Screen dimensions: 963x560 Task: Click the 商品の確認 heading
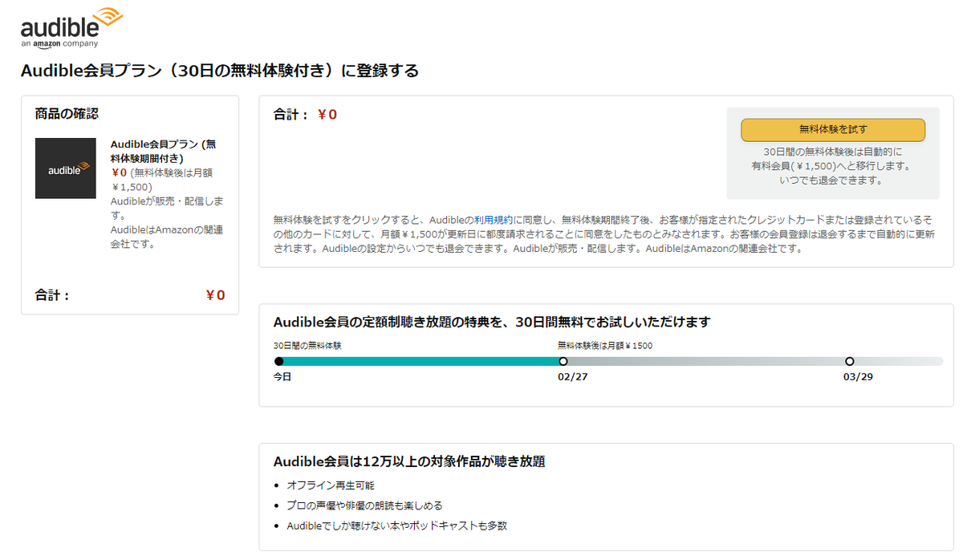point(67,114)
